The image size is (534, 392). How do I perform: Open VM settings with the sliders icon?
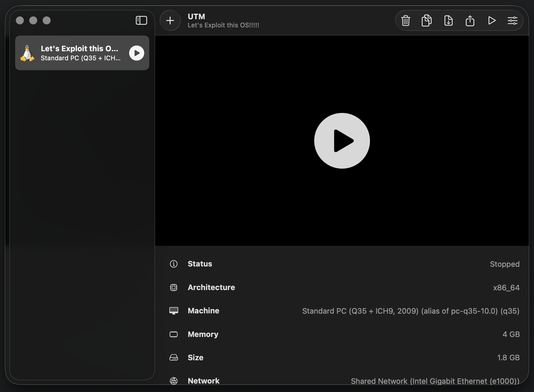coord(512,20)
